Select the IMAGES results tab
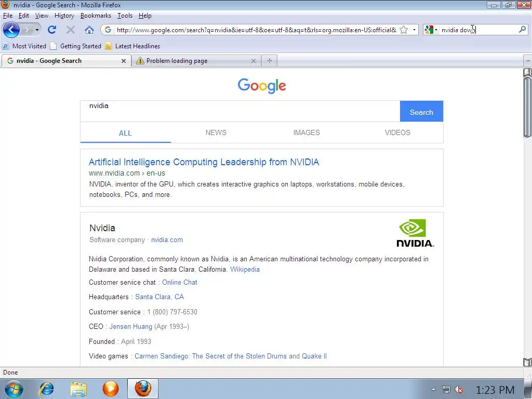 tap(307, 132)
